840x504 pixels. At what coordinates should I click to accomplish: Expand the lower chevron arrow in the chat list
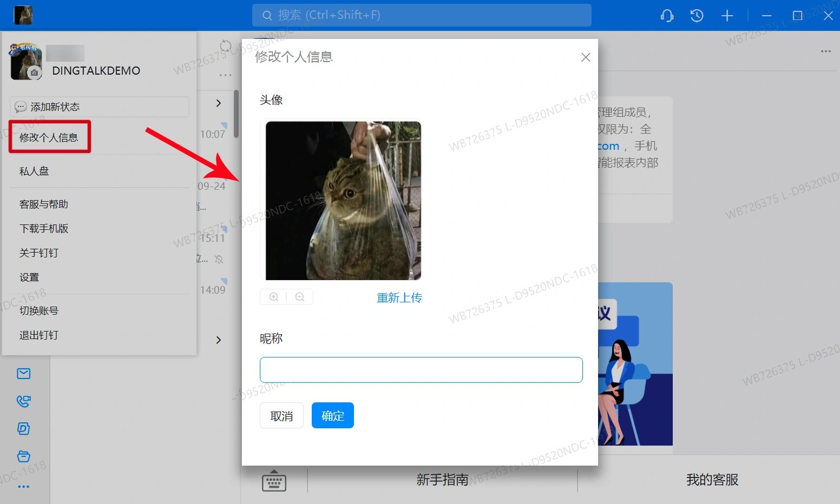(x=219, y=340)
